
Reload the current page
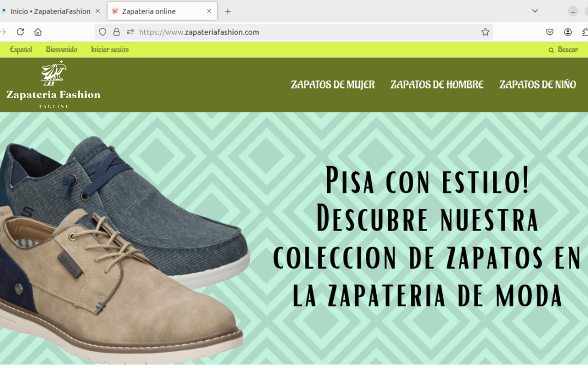click(20, 32)
